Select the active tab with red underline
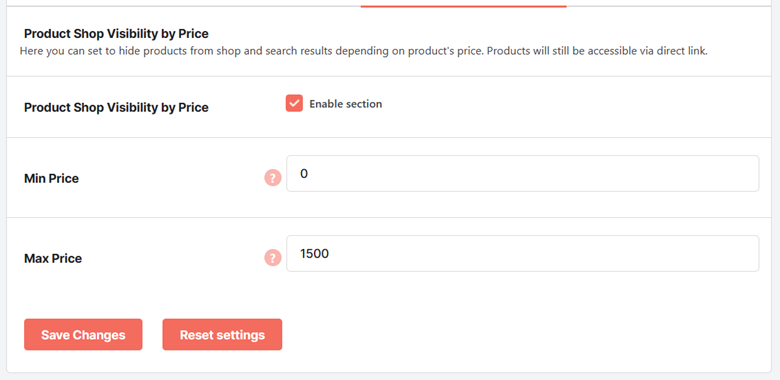Image resolution: width=780 pixels, height=380 pixels. pos(464,5)
